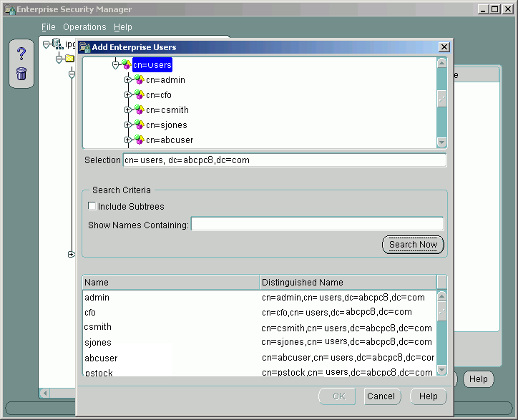Click the Help button in Add Enterprise Users dialog
518x420 pixels.
pos(428,396)
